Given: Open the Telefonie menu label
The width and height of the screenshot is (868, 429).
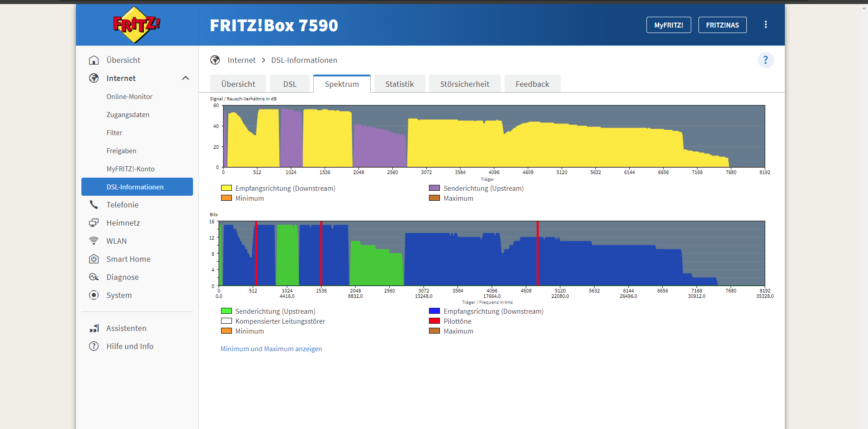Looking at the screenshot, I should click(x=123, y=205).
